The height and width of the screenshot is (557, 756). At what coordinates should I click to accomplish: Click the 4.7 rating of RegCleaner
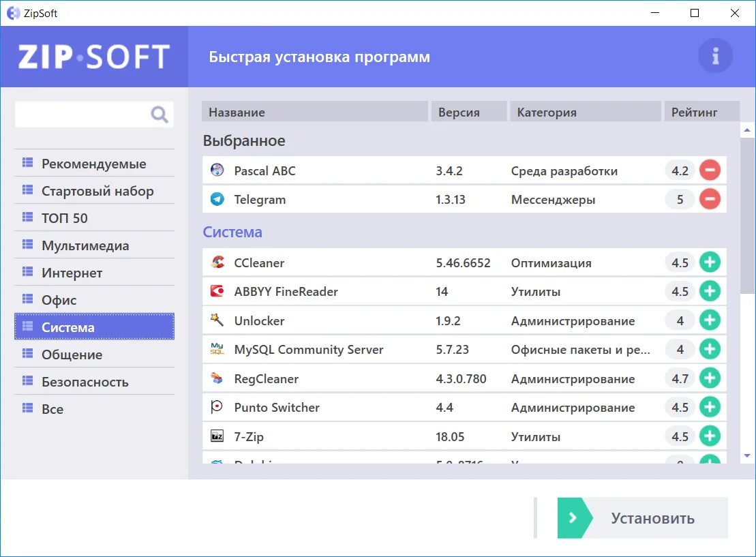(x=680, y=378)
